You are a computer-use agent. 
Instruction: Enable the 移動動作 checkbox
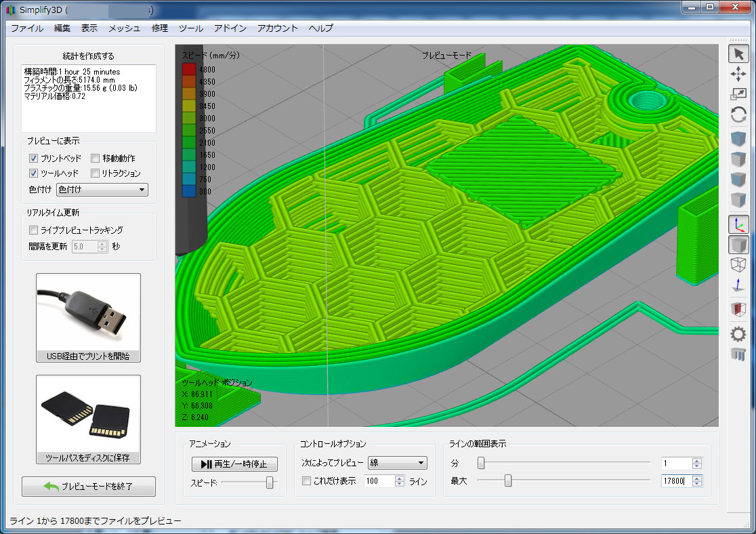(x=96, y=158)
